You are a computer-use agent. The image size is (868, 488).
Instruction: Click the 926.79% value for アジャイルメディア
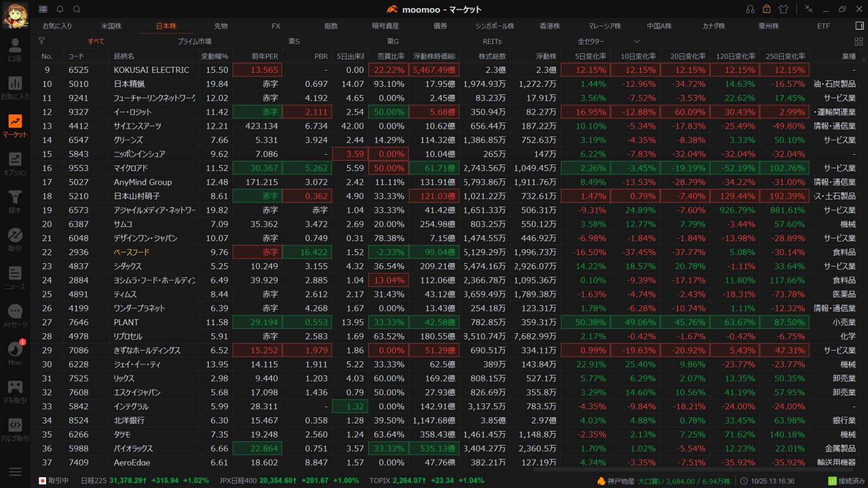737,210
